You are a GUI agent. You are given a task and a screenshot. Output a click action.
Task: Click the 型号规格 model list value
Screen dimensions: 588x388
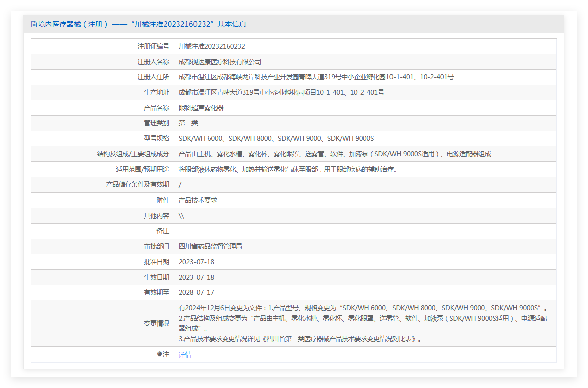point(276,139)
